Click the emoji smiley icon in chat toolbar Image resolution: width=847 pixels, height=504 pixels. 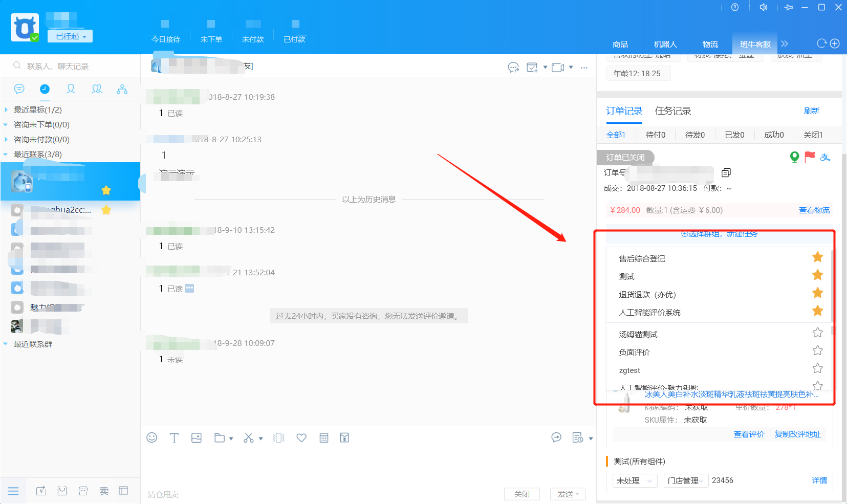151,437
